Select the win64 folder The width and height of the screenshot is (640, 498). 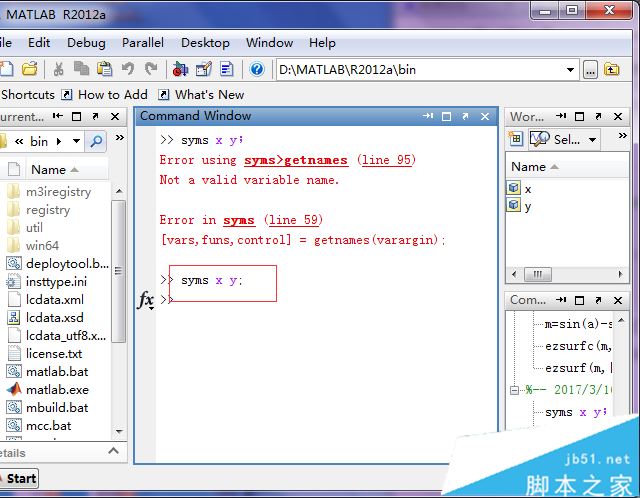(42, 246)
